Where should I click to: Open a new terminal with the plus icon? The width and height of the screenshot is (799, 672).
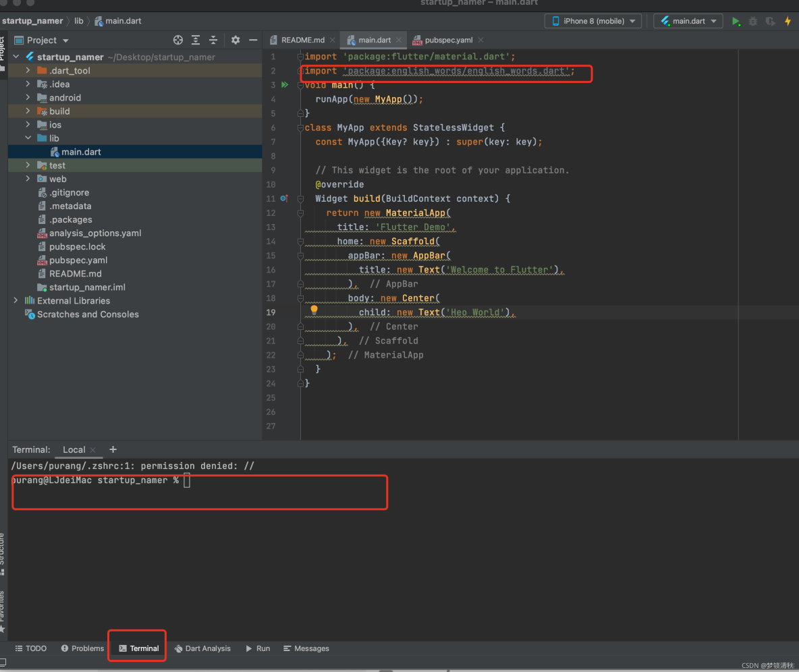[x=113, y=449]
